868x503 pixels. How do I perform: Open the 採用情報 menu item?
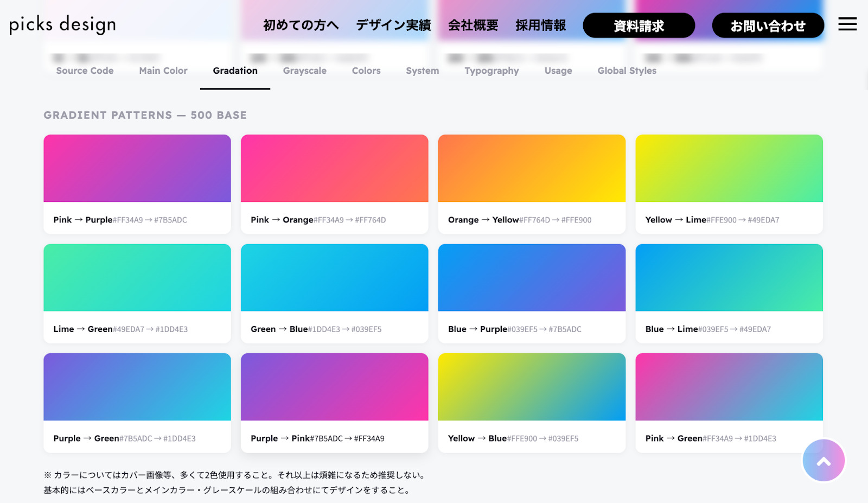(540, 25)
